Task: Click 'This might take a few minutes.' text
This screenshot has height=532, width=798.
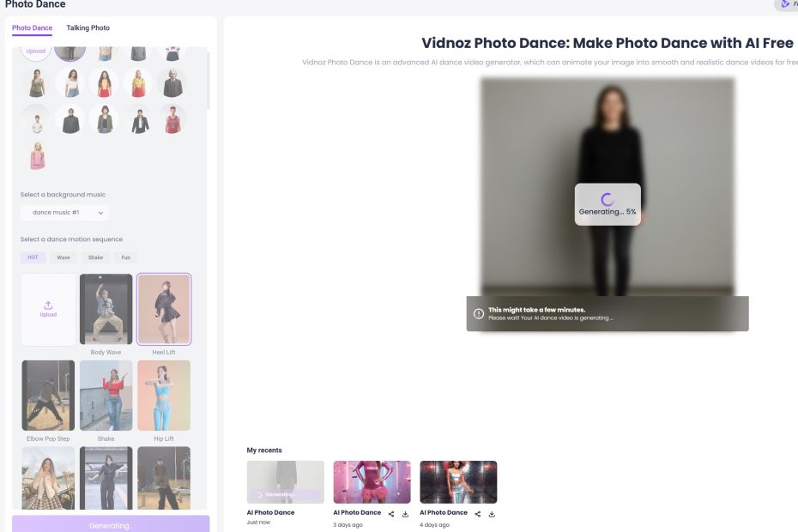Action: pos(537,310)
